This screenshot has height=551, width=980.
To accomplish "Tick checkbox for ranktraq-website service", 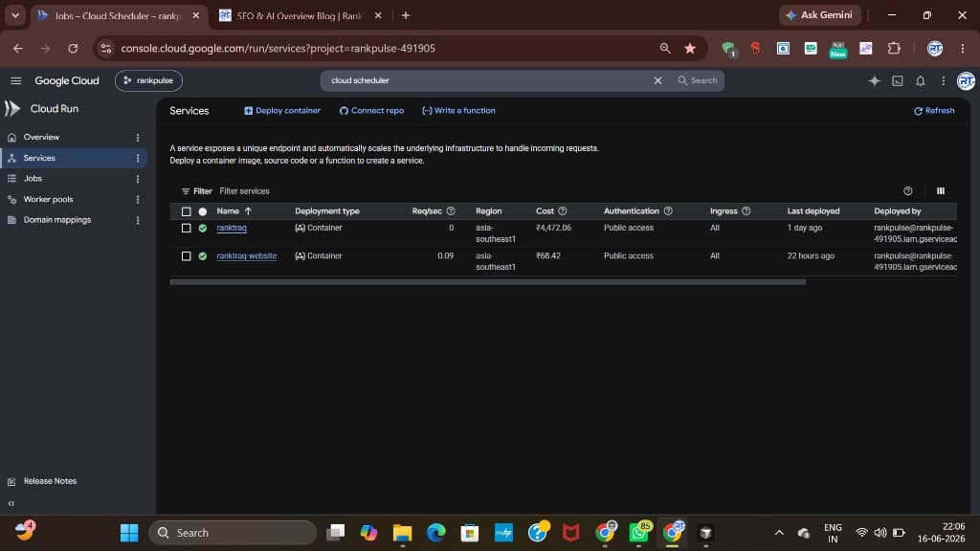I will (187, 256).
